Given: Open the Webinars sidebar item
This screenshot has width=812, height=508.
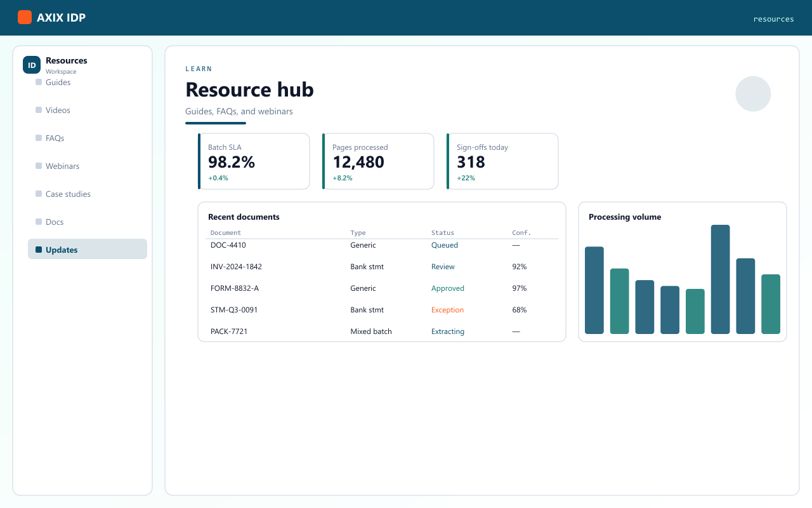Looking at the screenshot, I should [88, 166].
